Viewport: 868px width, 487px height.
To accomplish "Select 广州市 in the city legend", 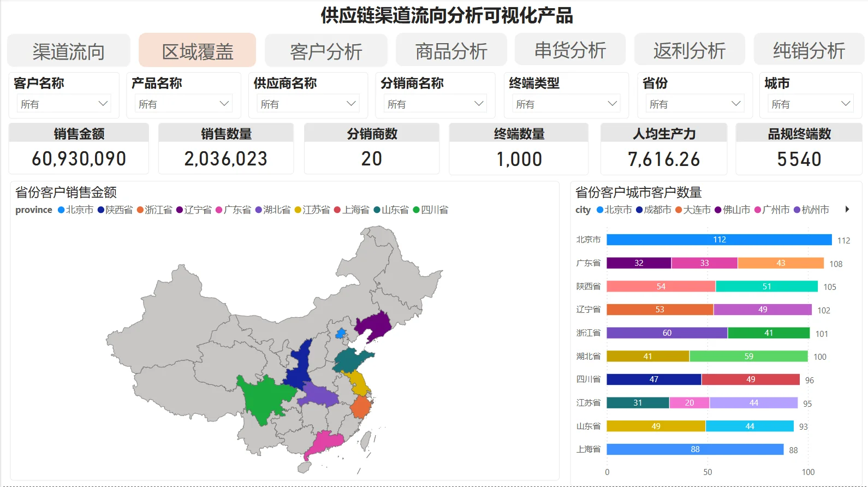I will pos(772,210).
